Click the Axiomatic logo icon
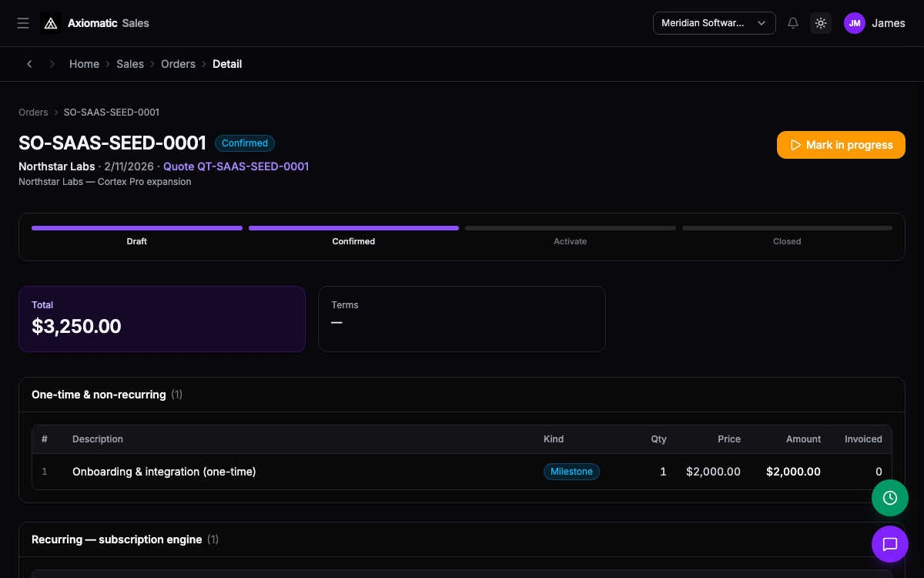 pyautogui.click(x=51, y=23)
